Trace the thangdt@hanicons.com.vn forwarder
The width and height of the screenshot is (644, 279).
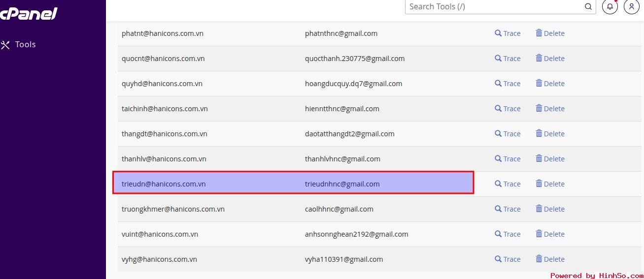click(508, 134)
